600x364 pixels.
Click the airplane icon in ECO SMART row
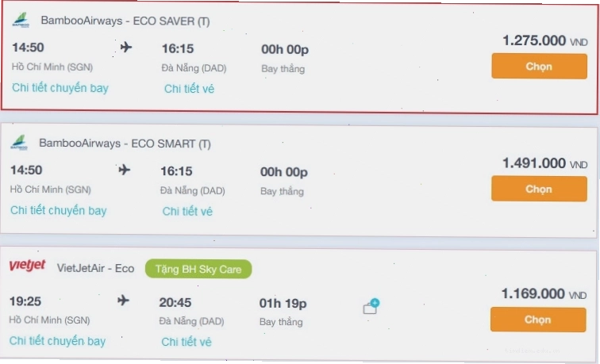(x=125, y=170)
